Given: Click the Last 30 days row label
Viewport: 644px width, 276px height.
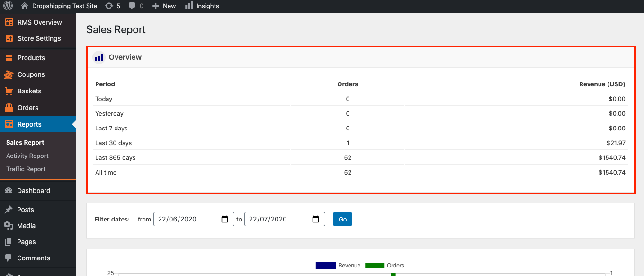Looking at the screenshot, I should coord(114,143).
